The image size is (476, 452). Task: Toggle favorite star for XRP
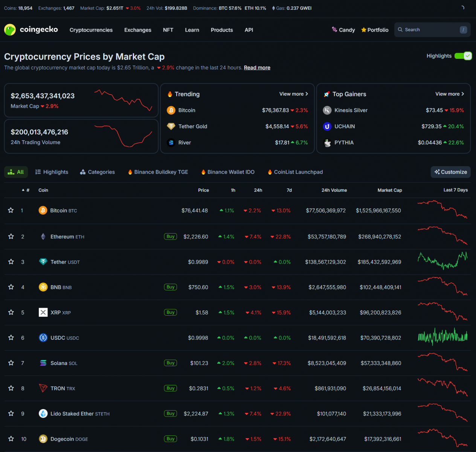[11, 312]
